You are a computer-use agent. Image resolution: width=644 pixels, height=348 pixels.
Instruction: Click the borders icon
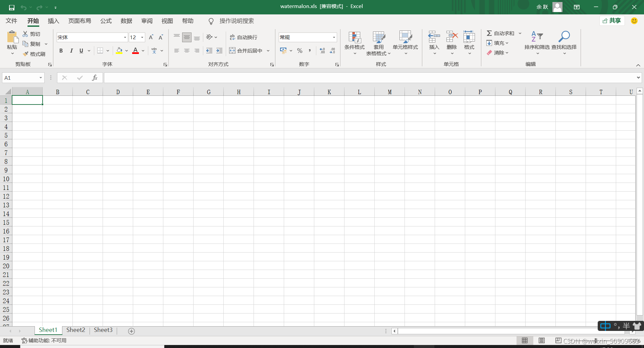point(100,51)
